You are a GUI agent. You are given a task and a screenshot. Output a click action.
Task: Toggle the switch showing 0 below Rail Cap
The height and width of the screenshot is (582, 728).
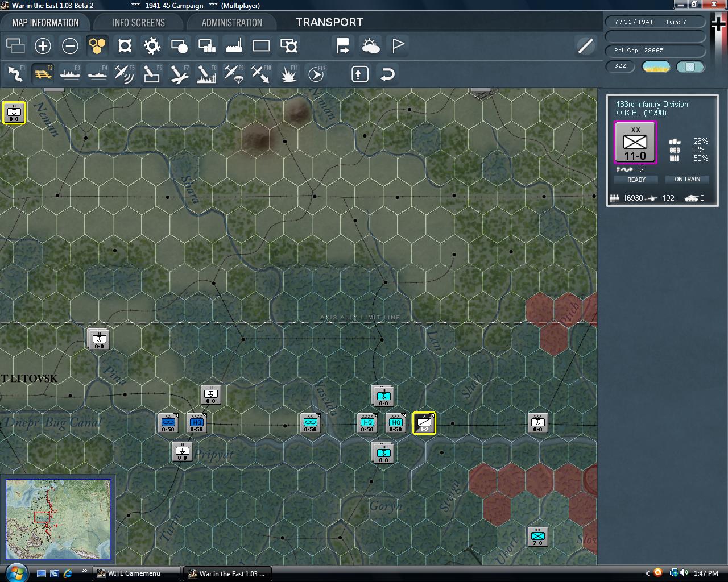click(690, 66)
